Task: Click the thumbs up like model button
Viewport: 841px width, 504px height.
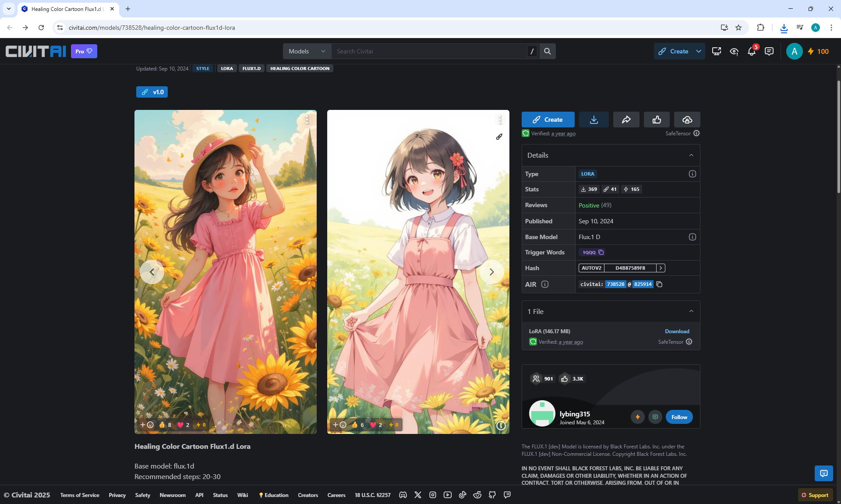Action: 657,120
